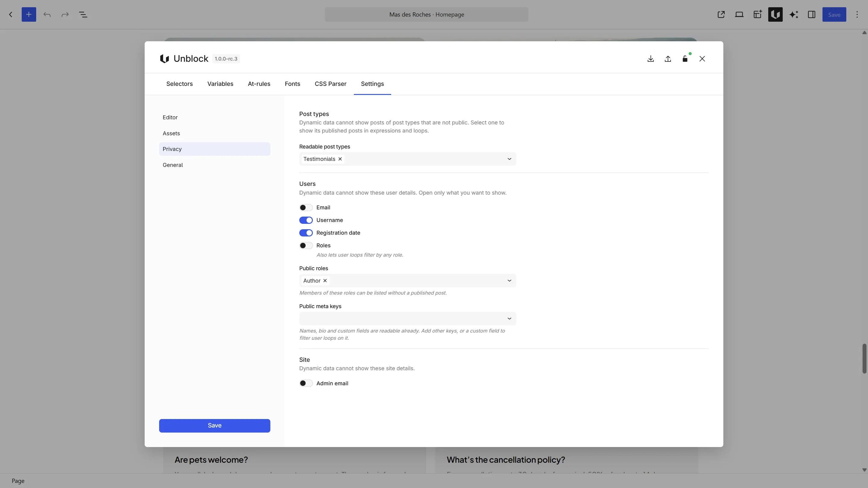Click the page vertical scrollbar thumb

click(x=864, y=358)
